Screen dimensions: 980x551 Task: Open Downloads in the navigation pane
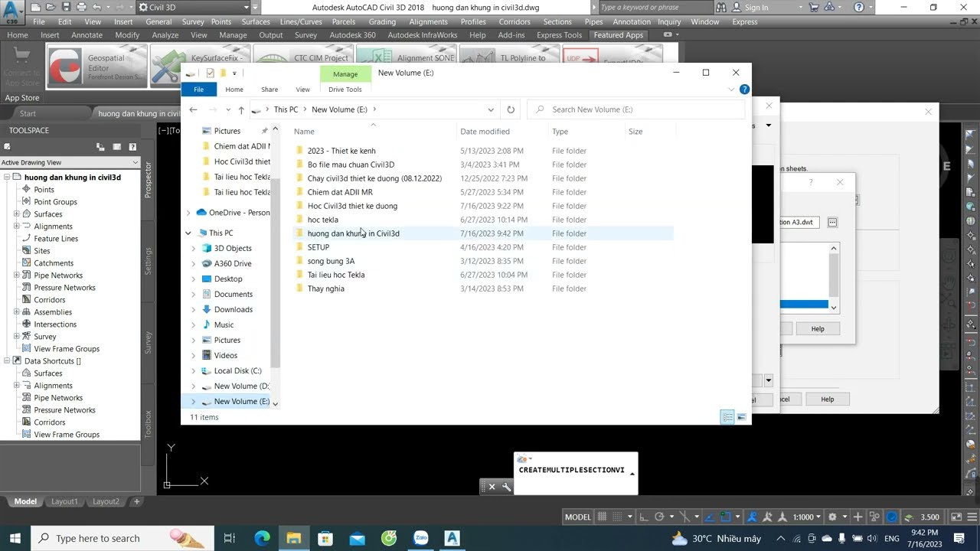coord(233,309)
